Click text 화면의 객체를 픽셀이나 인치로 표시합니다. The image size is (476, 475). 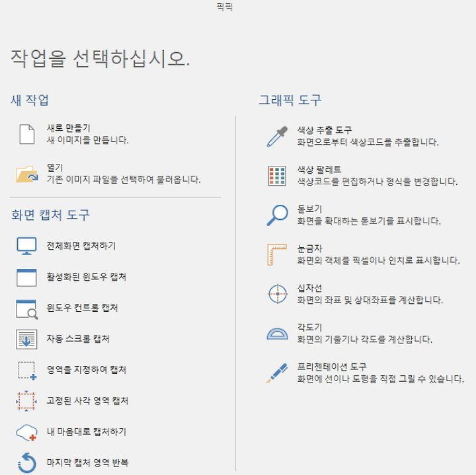click(x=379, y=260)
